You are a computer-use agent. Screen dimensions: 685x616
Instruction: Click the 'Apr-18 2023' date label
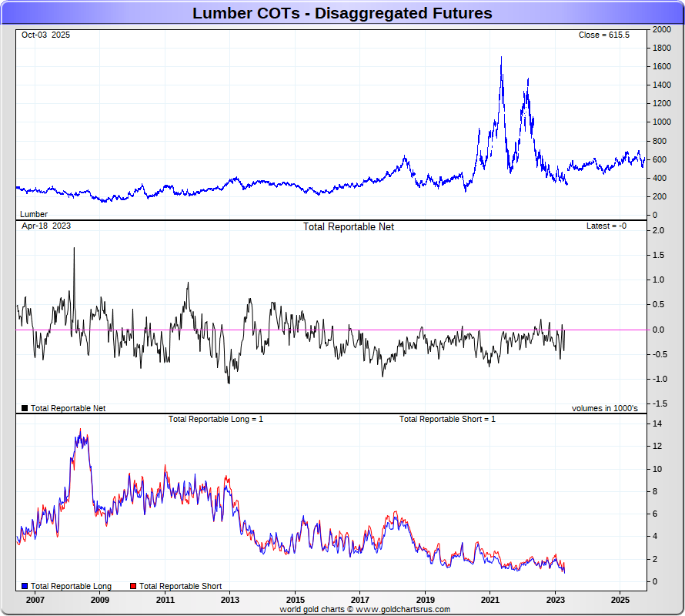(x=46, y=226)
